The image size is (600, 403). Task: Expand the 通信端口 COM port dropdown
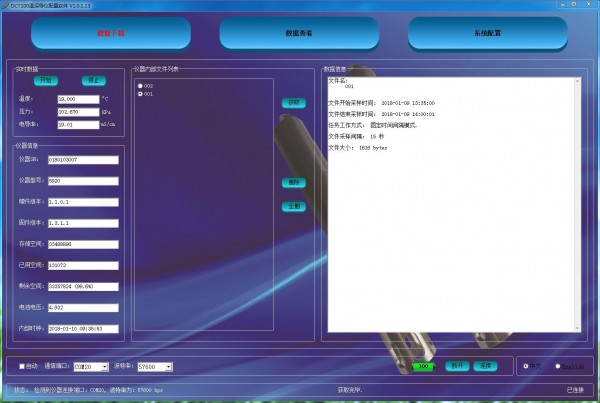[x=103, y=366]
